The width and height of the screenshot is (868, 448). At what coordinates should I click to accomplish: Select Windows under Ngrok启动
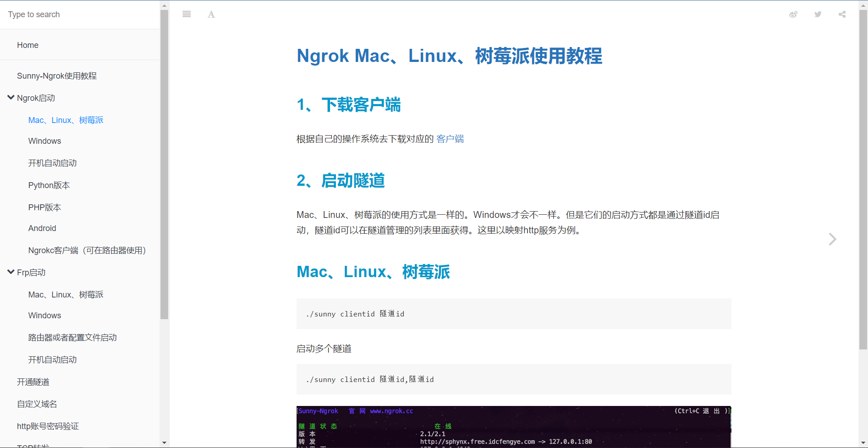point(44,141)
